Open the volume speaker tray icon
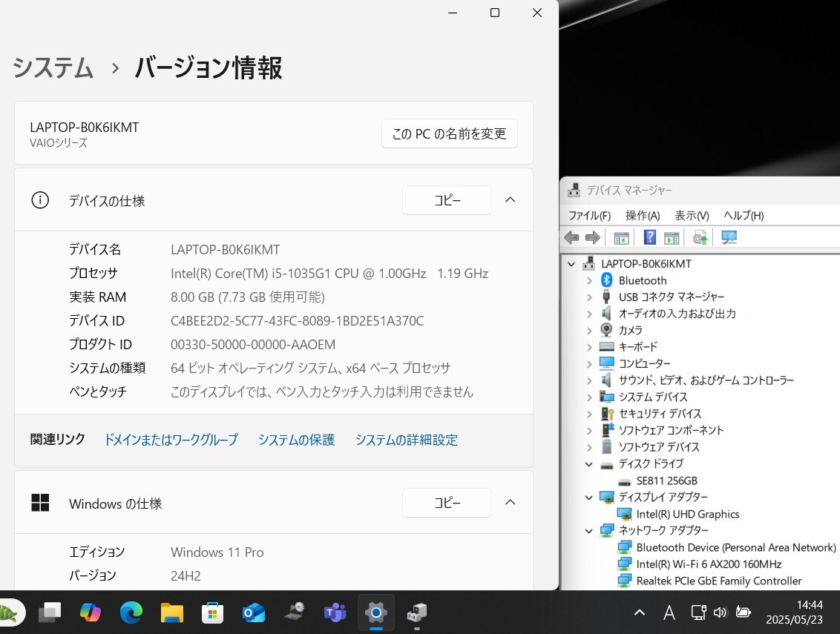This screenshot has width=840, height=634. coord(721,612)
